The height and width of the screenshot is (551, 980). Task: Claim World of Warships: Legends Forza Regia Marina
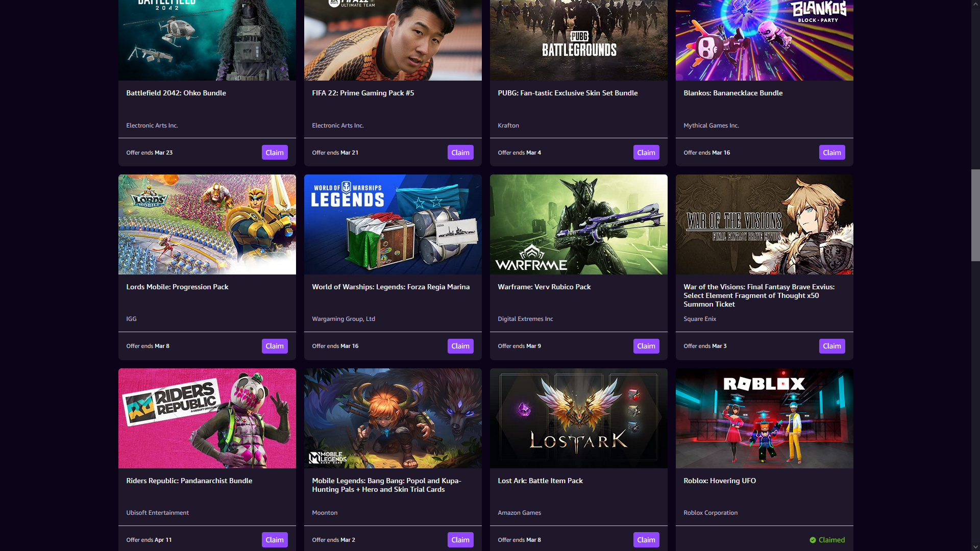(x=460, y=346)
